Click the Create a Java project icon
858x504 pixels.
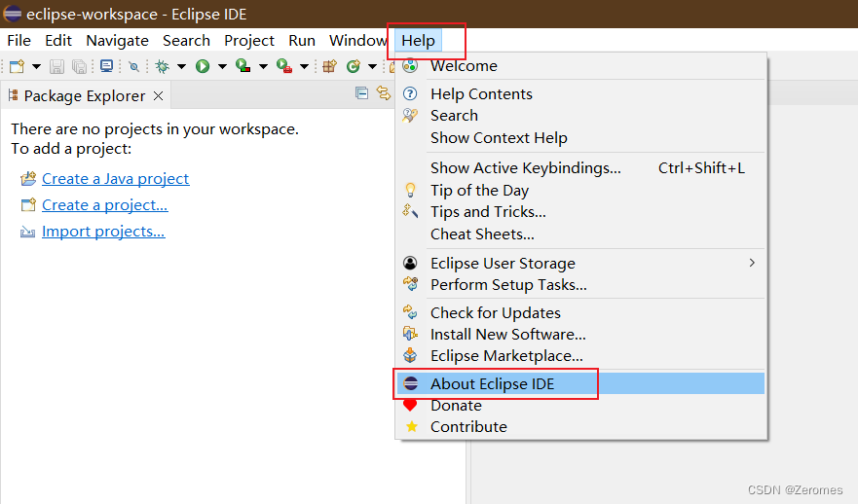(x=28, y=179)
